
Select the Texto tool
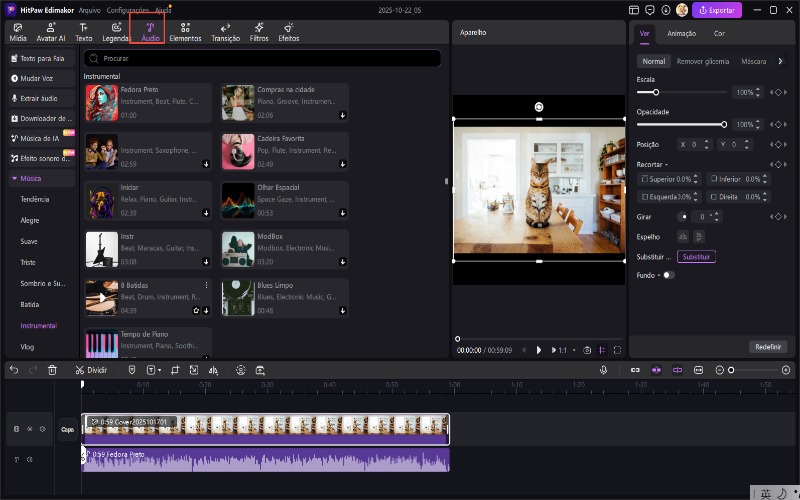pos(84,32)
